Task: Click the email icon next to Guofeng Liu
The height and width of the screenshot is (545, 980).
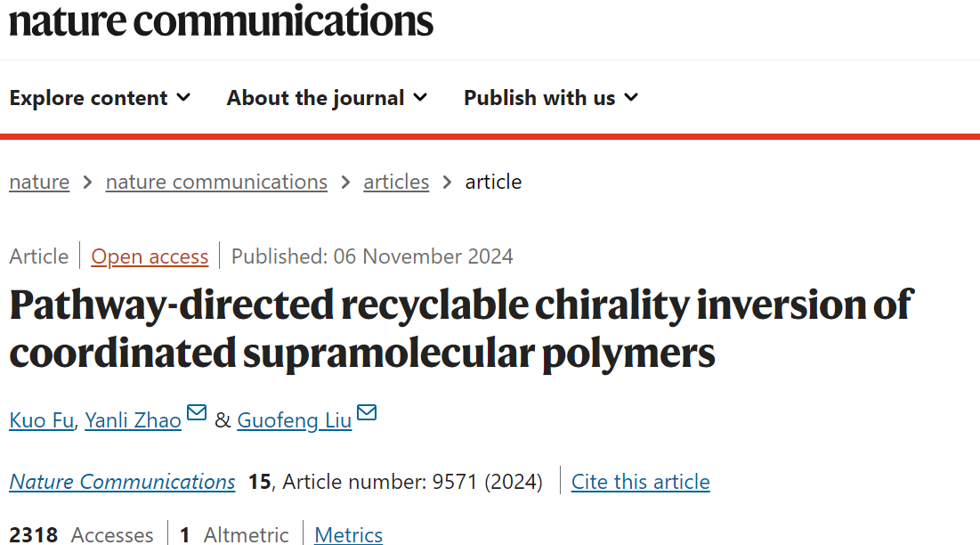Action: tap(367, 413)
